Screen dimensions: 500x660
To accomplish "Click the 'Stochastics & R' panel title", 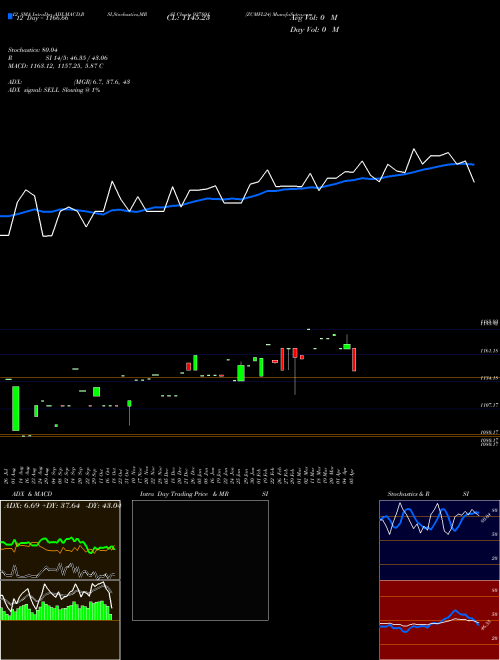I will point(408,494).
